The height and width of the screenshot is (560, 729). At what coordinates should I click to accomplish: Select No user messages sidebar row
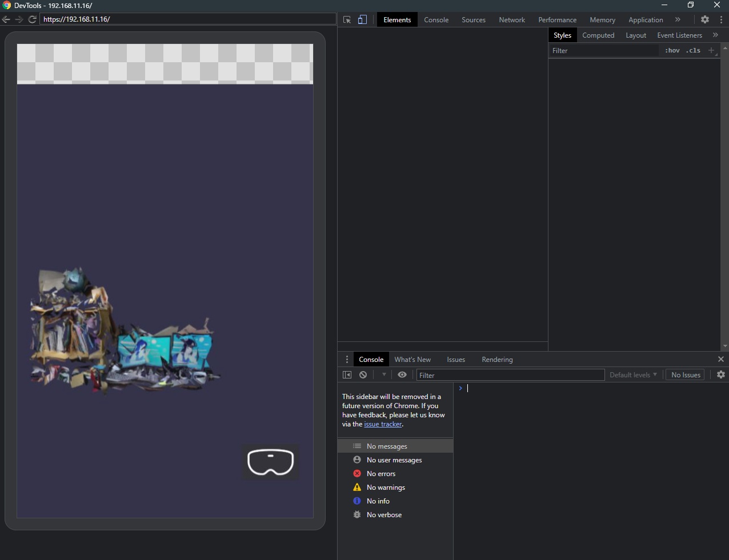coord(395,460)
